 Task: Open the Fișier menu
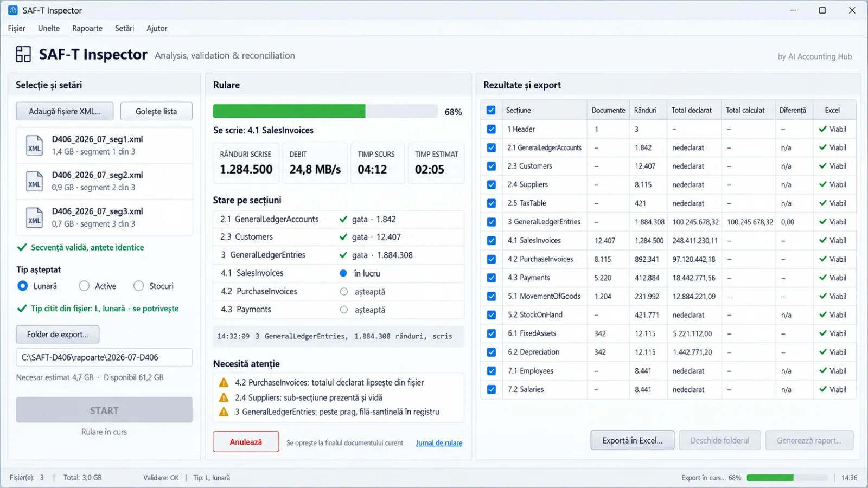(16, 28)
